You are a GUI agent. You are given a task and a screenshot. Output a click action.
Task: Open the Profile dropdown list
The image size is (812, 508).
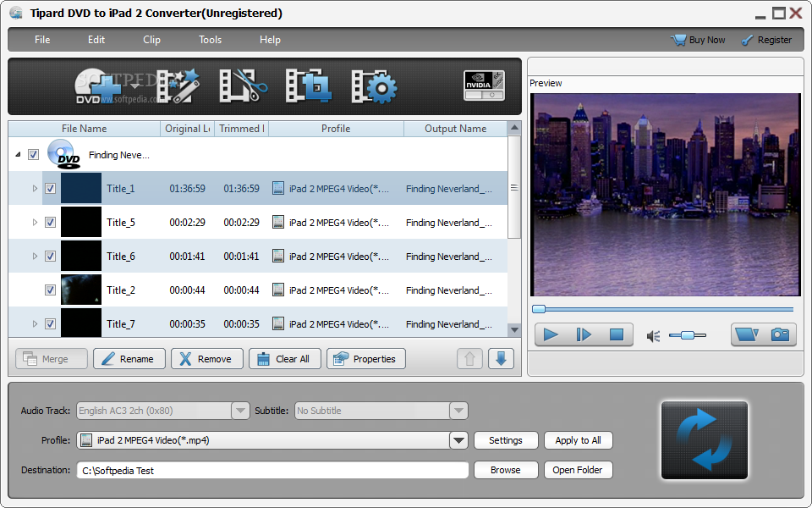pyautogui.click(x=458, y=440)
